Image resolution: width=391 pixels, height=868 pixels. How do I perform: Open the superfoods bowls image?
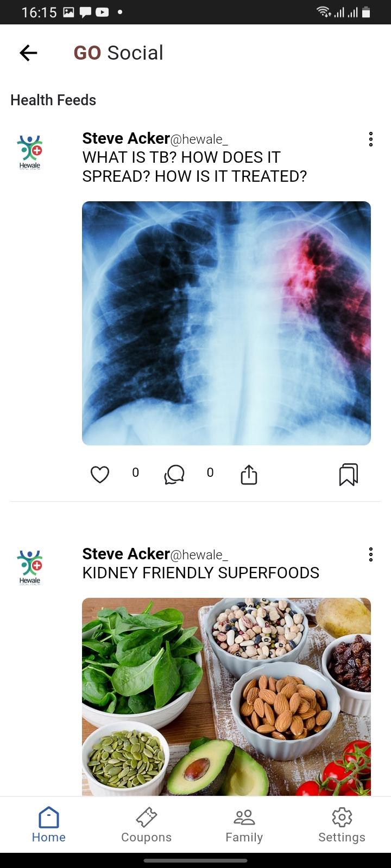[x=226, y=697]
